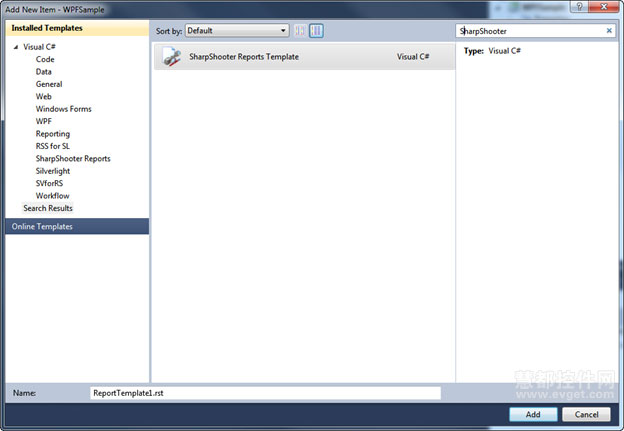Viewport: 624px width, 431px height.
Task: Select the Workflow category
Action: point(53,195)
